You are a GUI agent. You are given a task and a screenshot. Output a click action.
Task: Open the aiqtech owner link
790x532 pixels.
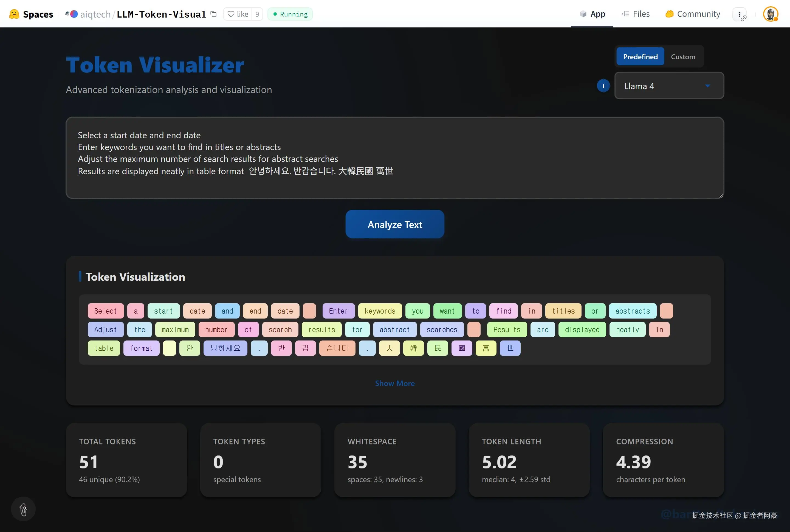click(x=95, y=14)
